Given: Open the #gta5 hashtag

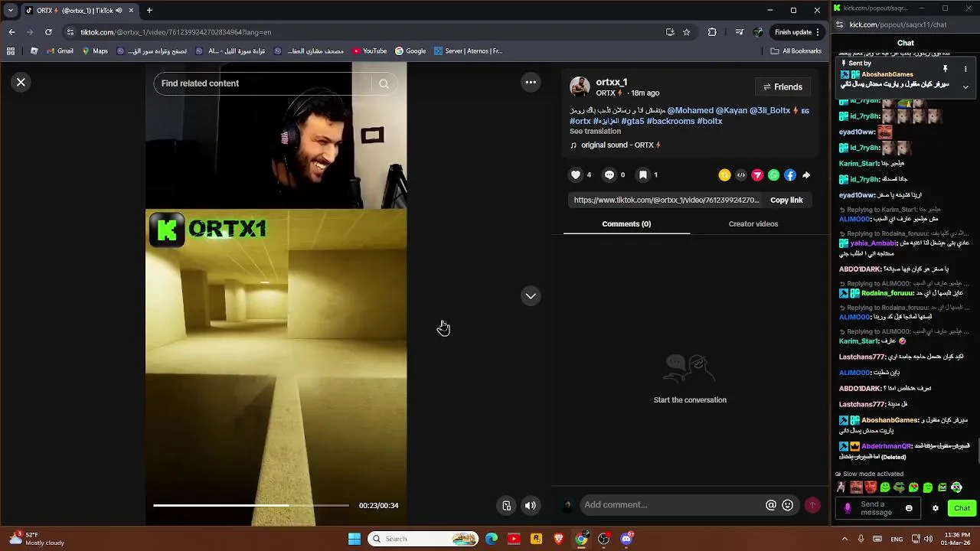Looking at the screenshot, I should click(632, 121).
